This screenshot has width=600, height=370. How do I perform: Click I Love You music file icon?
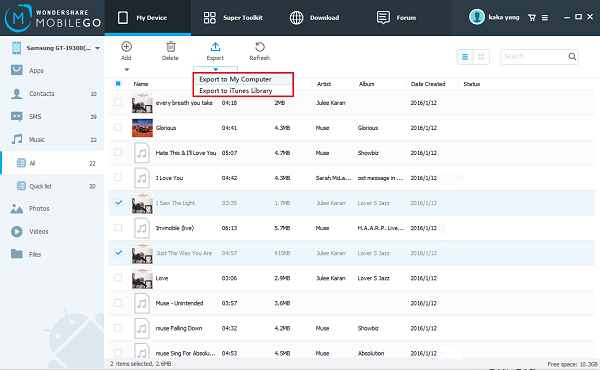142,178
